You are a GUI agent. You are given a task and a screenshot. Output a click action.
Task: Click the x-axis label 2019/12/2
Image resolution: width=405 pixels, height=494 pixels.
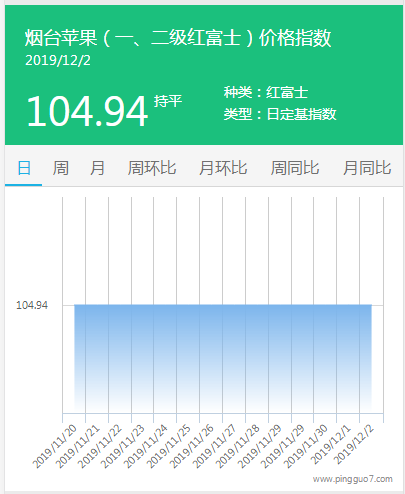[x=354, y=445]
